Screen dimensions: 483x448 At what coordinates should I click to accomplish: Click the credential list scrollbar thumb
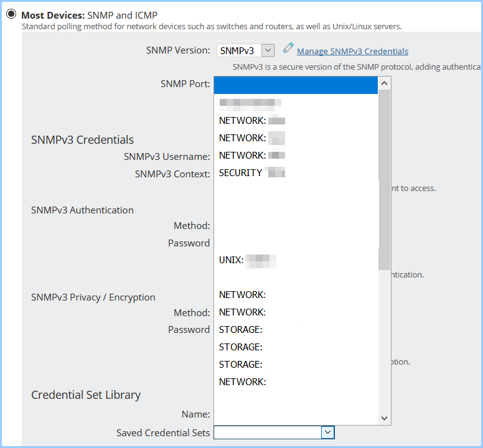pyautogui.click(x=384, y=180)
